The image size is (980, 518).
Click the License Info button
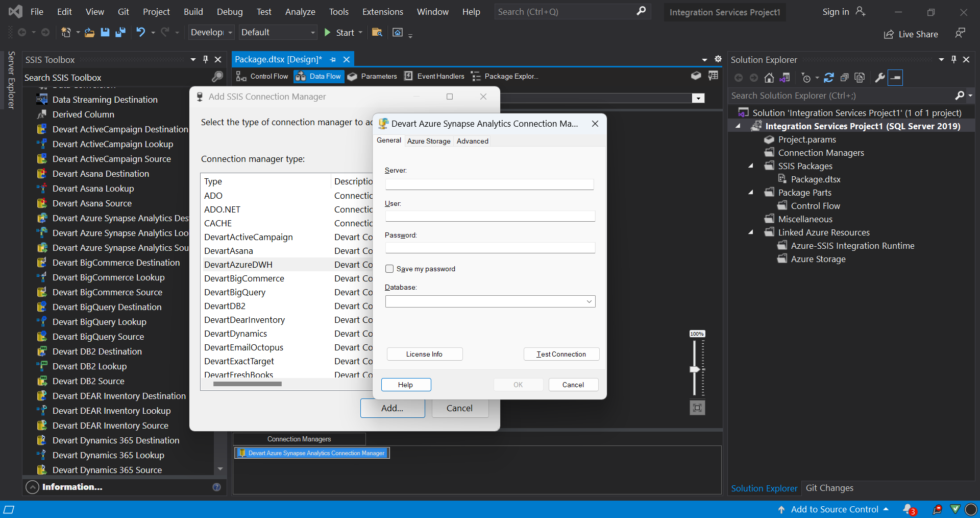pyautogui.click(x=425, y=354)
